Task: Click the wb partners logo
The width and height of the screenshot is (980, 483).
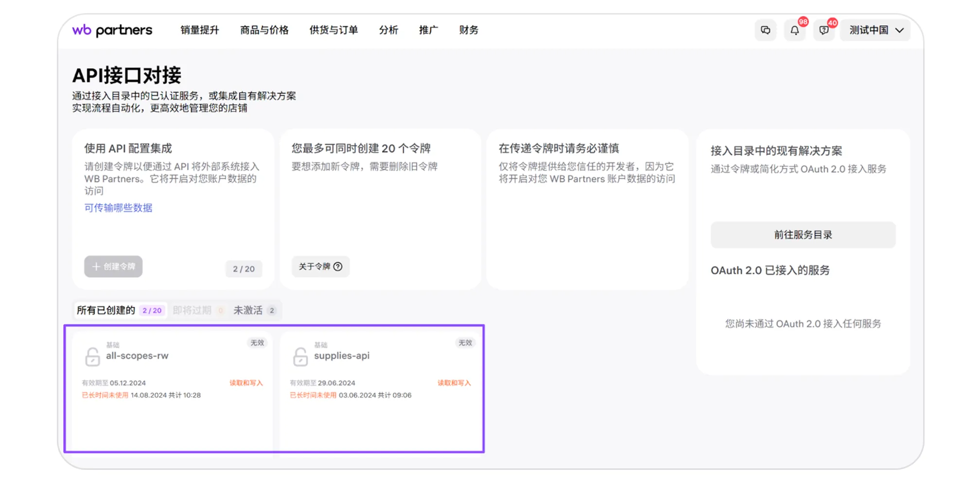Action: click(x=112, y=30)
